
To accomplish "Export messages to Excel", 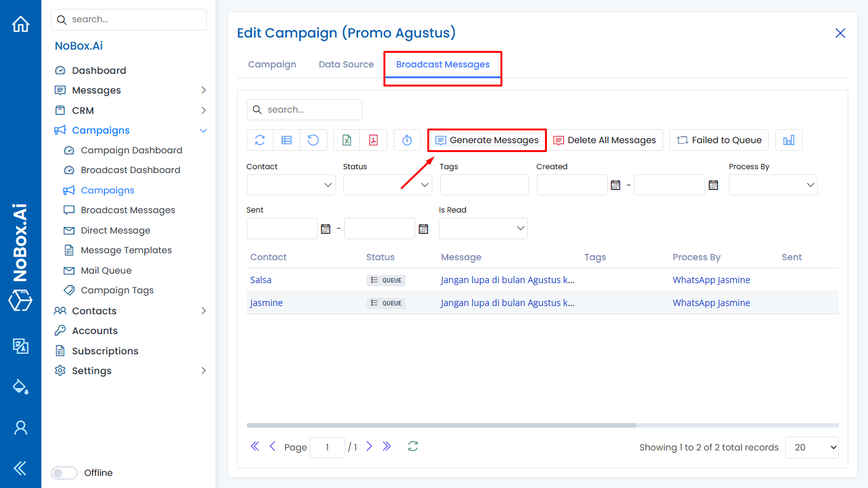I will 346,139.
